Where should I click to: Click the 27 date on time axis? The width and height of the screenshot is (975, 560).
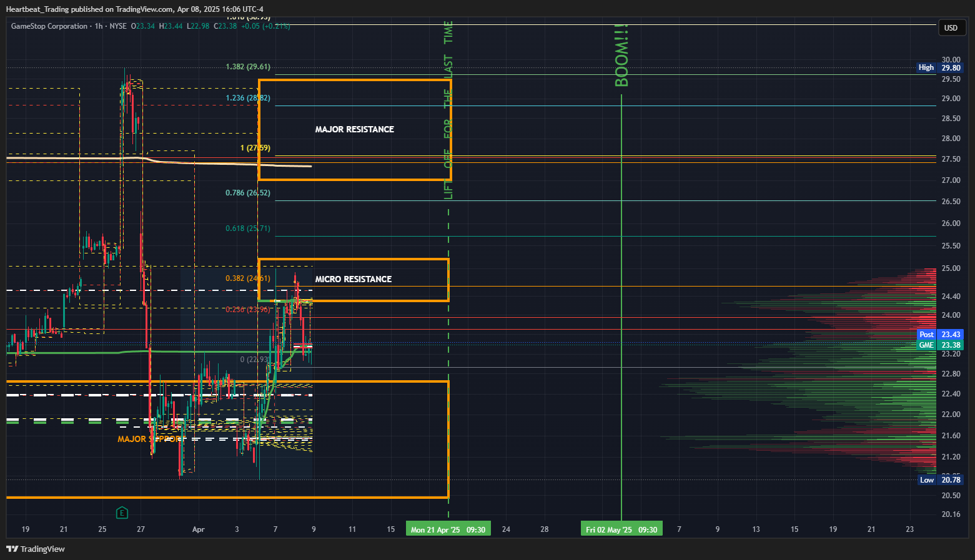point(141,529)
